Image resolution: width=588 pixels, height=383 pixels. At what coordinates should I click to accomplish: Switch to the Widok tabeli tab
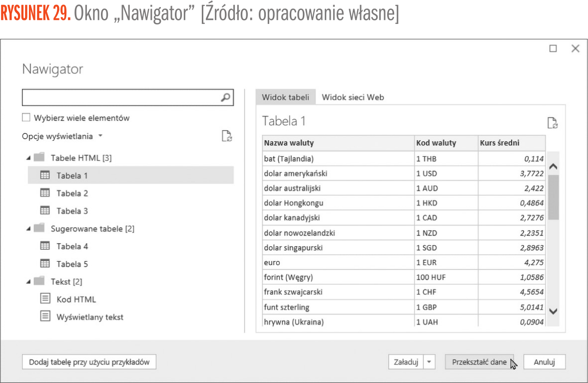click(x=285, y=97)
